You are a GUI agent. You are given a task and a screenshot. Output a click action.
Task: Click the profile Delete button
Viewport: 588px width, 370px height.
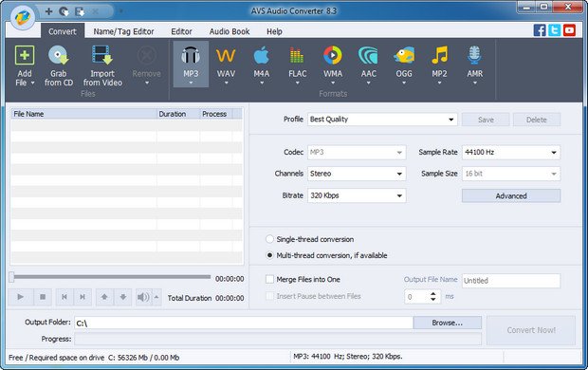(x=537, y=120)
